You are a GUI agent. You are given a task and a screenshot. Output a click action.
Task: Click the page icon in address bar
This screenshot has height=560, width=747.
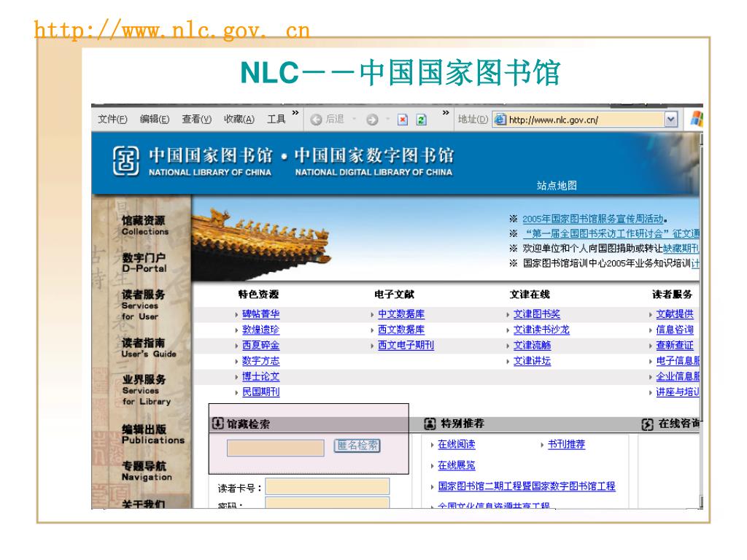tap(500, 119)
